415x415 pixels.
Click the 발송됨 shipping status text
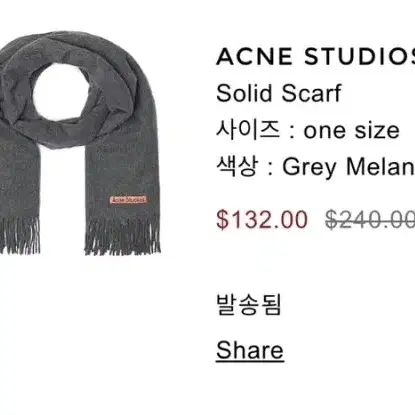tap(249, 304)
